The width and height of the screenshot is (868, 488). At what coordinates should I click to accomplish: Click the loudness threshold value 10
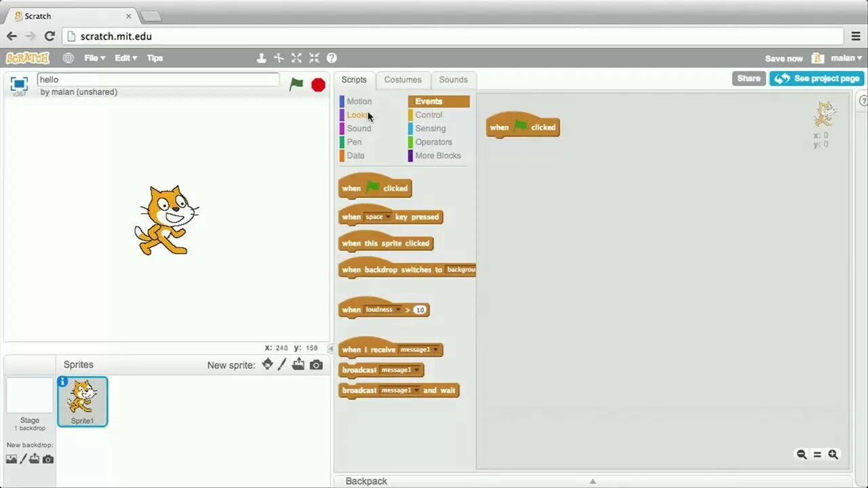420,310
